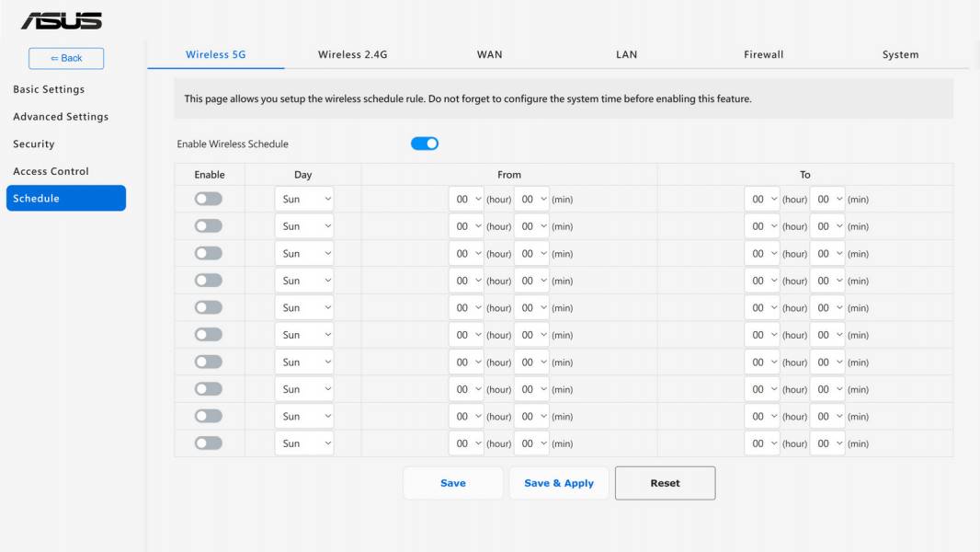This screenshot has height=552, width=980.
Task: Open the From hour dropdown in the sixth row
Action: pos(466,335)
